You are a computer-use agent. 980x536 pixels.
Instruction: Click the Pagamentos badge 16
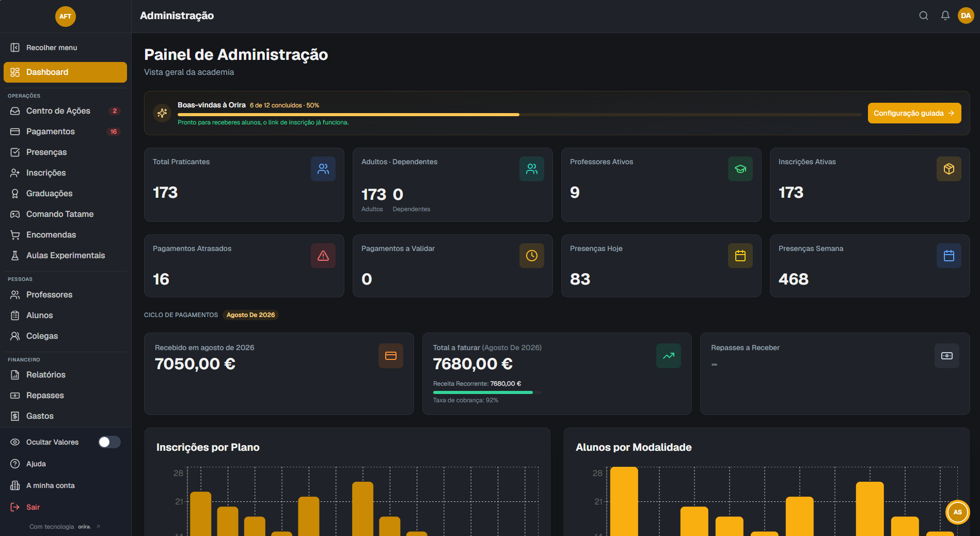pyautogui.click(x=114, y=132)
